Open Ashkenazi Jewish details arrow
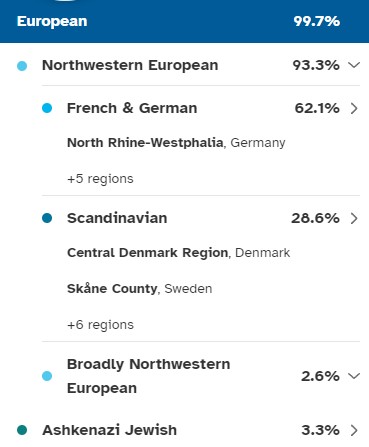 click(x=354, y=430)
